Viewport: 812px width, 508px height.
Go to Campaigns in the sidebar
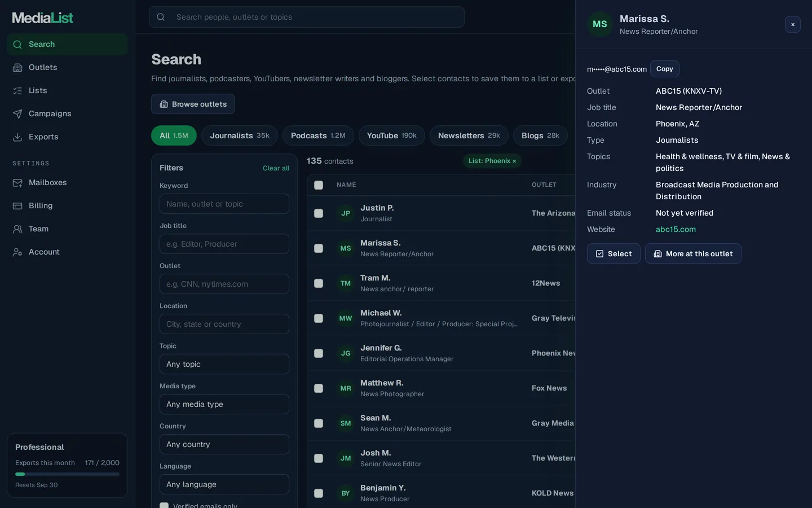tap(67, 113)
